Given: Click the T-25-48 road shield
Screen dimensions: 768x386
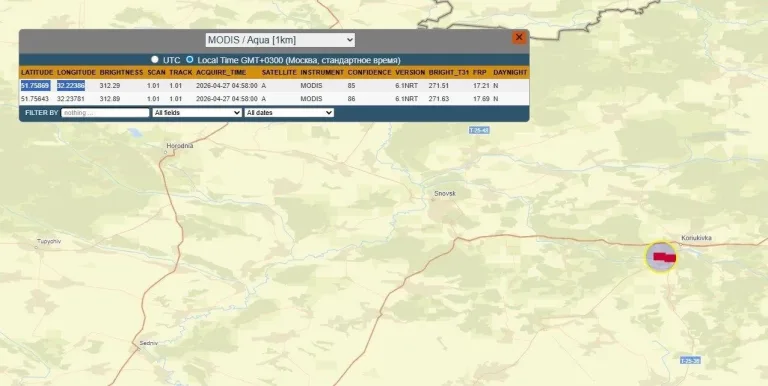Looking at the screenshot, I should click(479, 130).
